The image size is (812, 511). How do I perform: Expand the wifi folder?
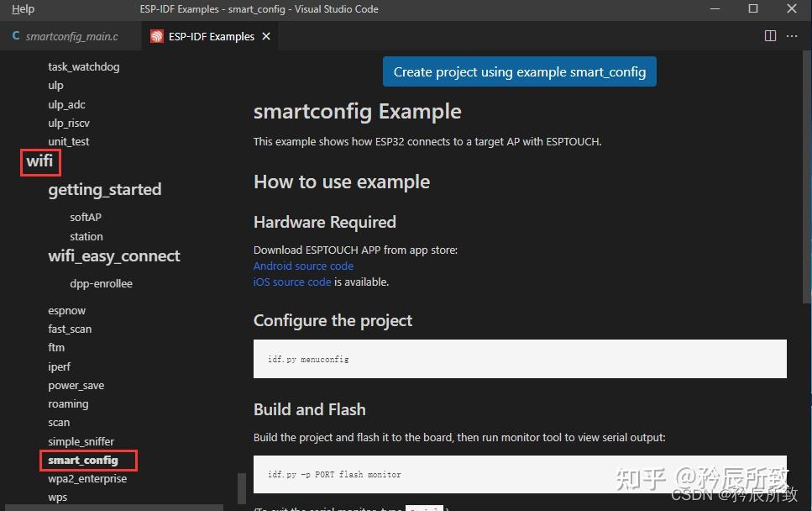[39, 161]
